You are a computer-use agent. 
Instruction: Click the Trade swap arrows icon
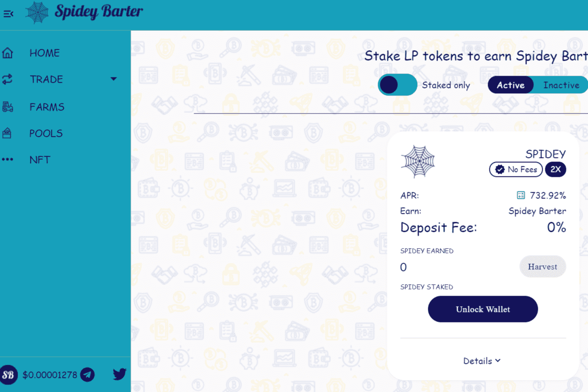[8, 80]
